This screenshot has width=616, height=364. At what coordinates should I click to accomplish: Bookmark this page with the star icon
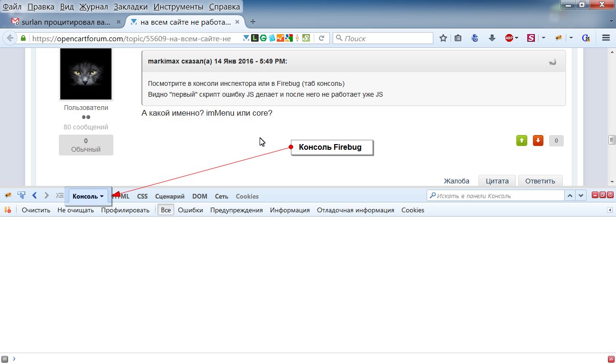click(443, 38)
